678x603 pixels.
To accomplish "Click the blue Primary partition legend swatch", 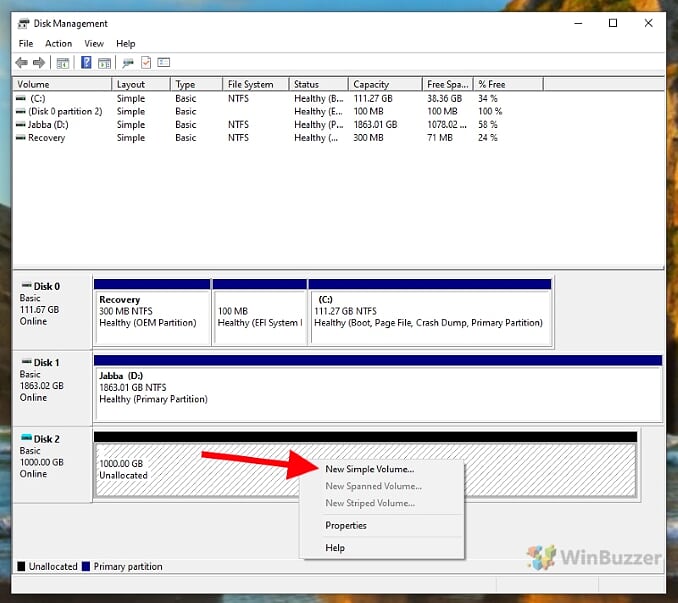I will tap(86, 566).
